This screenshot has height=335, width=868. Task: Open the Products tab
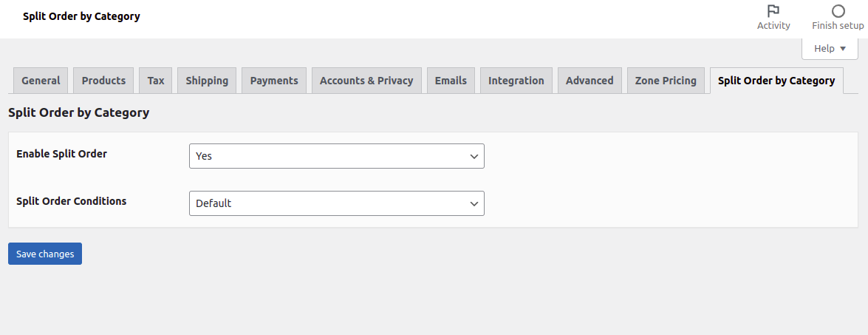[103, 81]
